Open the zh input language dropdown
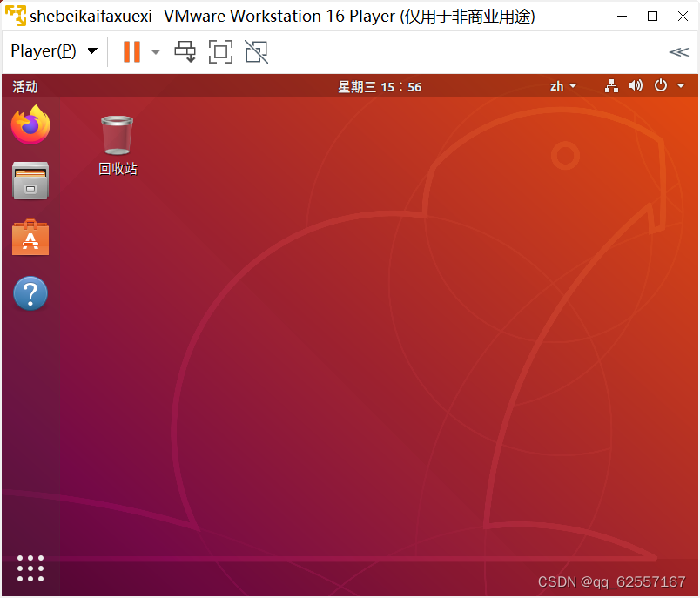 (x=563, y=86)
